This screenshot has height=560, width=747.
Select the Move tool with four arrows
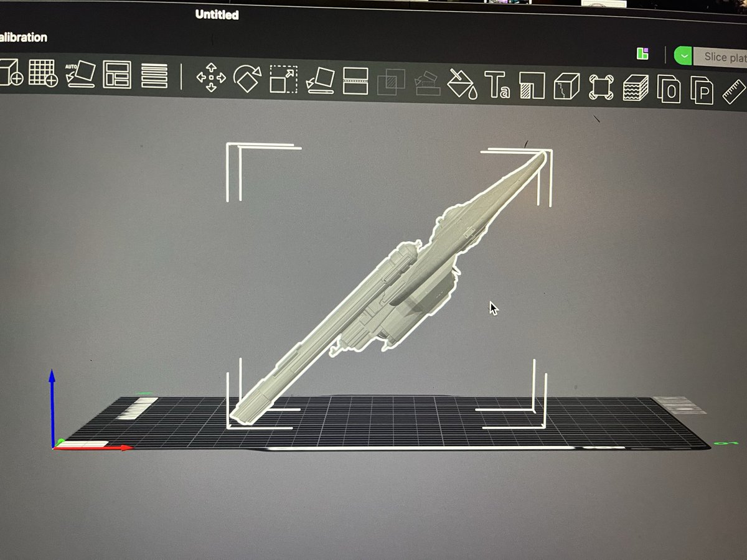211,78
